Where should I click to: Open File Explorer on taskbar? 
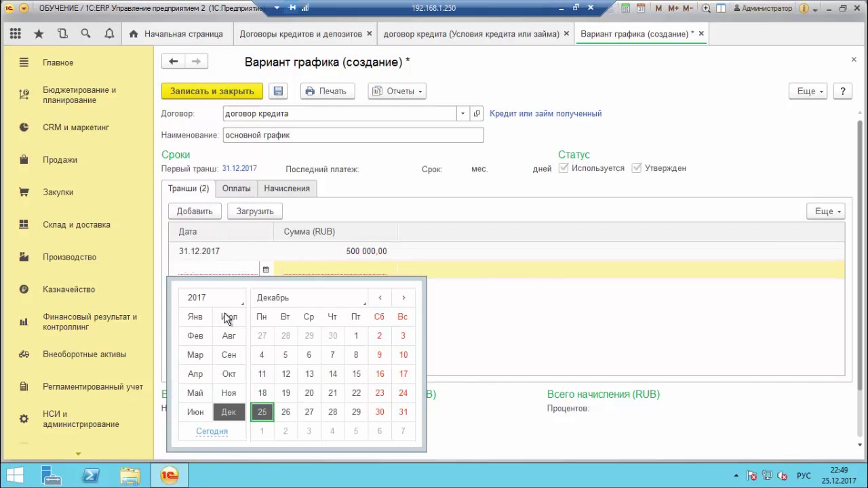point(130,476)
